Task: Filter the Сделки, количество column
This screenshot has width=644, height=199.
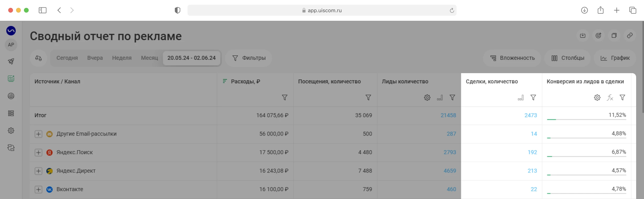Action: point(533,98)
